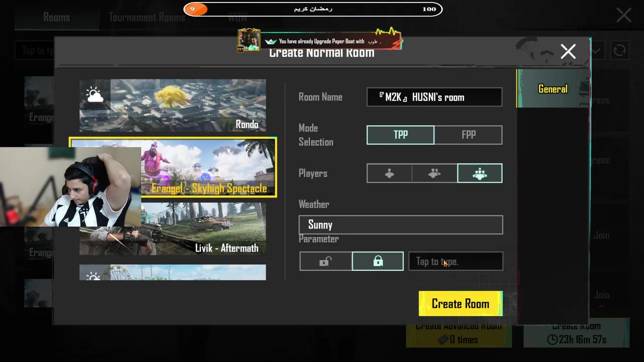Select FPP mode
This screenshot has height=362, width=644.
(x=468, y=135)
